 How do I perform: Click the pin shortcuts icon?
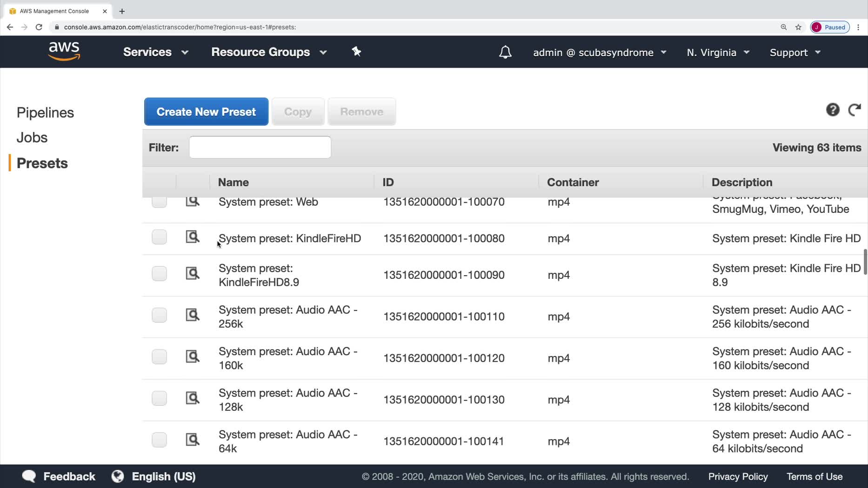coord(356,52)
